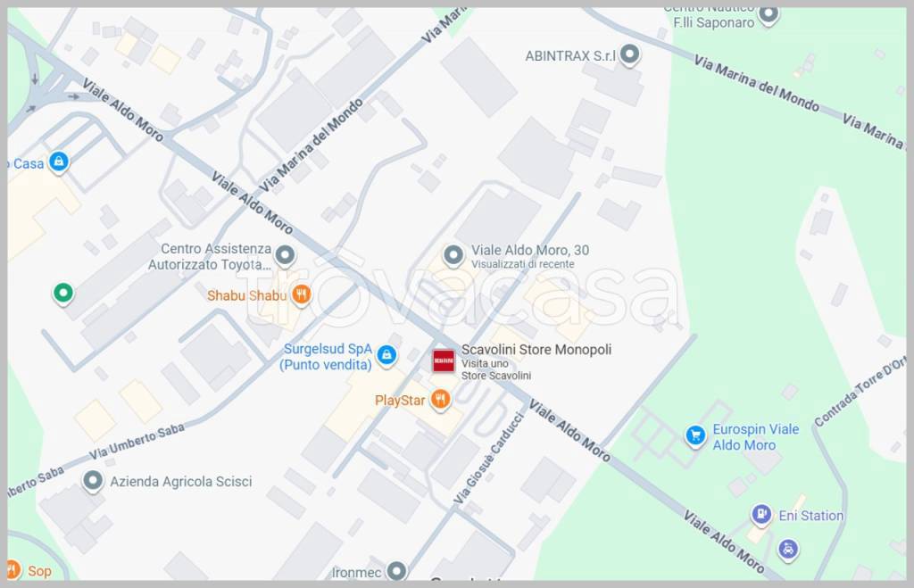Viewport: 914px width, 588px height.
Task: Click the Centro Nautico F.lli Saponaro pin
Action: (769, 14)
